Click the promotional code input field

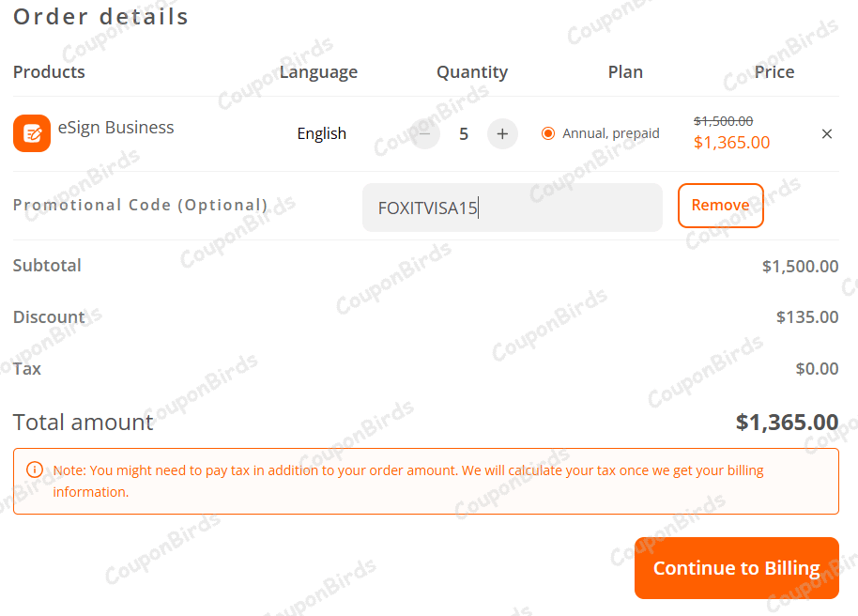click(x=512, y=208)
